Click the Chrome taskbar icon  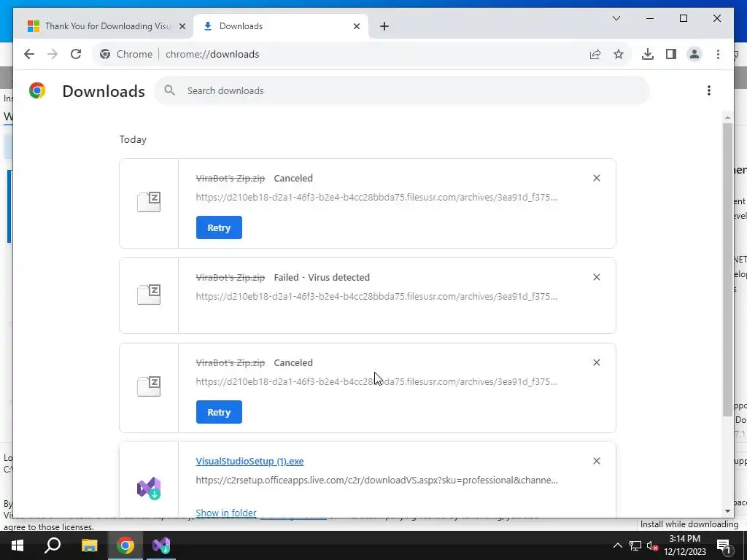click(x=125, y=545)
